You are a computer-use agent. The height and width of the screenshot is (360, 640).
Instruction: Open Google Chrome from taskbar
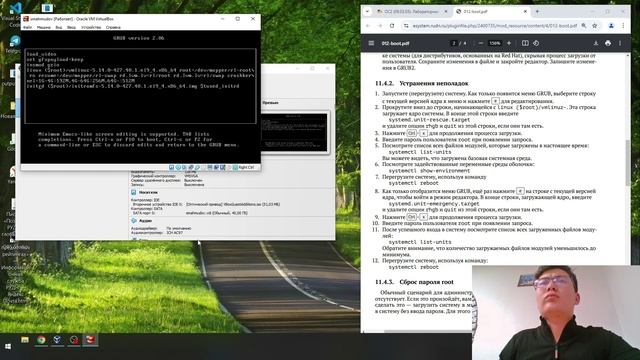41,340
